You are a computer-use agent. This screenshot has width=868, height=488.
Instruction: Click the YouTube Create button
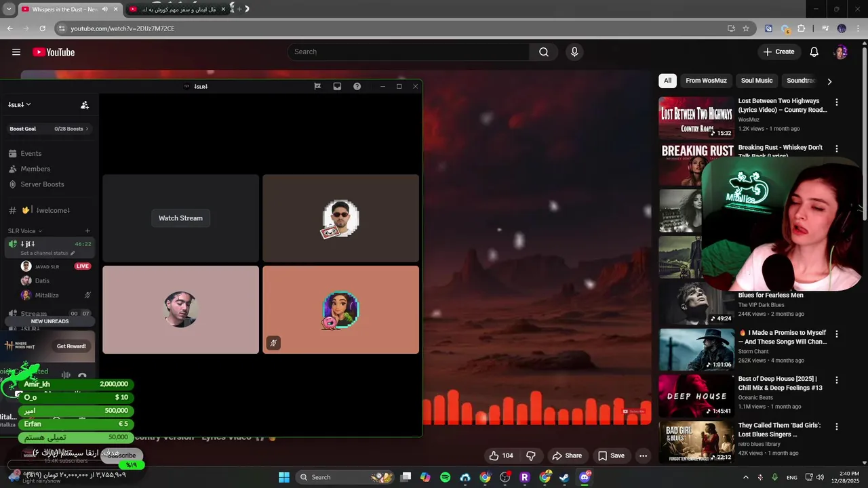click(x=778, y=52)
